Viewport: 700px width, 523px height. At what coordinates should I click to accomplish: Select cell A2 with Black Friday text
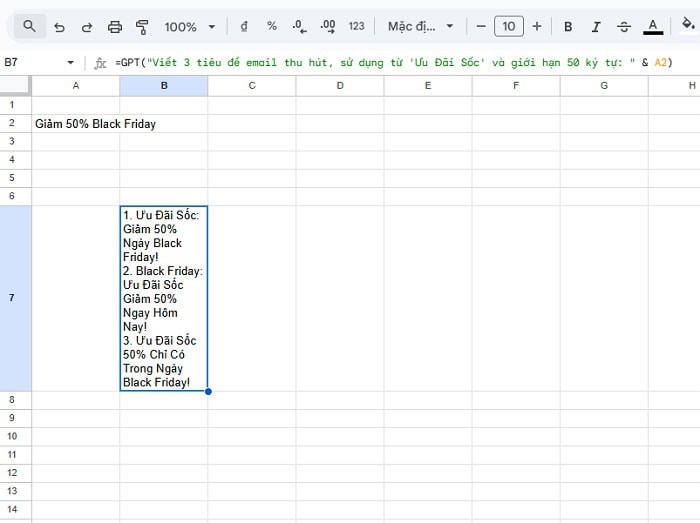pos(76,124)
